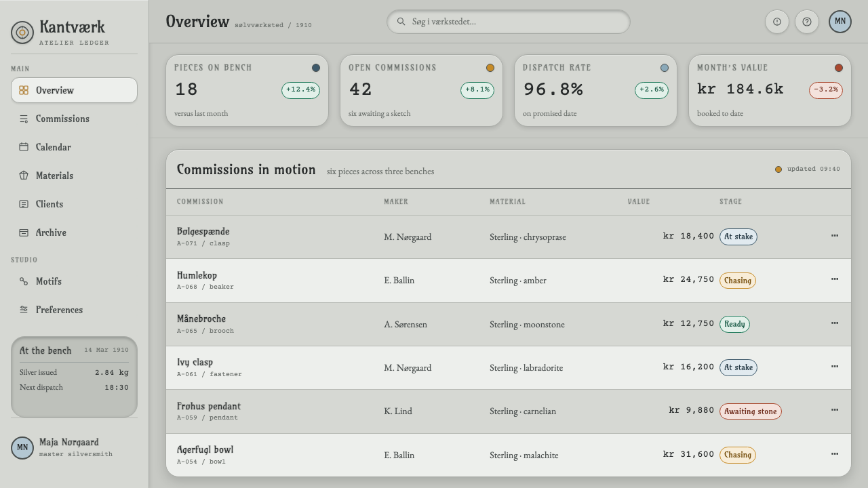868x488 pixels.
Task: Click the 'Stage' column header
Action: click(731, 202)
